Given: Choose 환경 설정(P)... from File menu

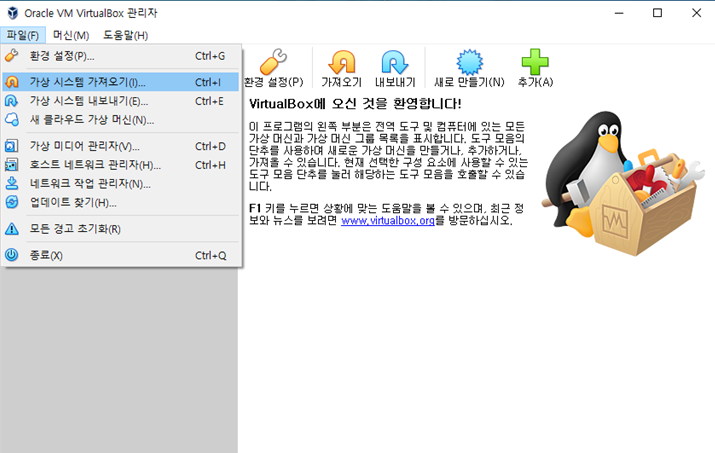Looking at the screenshot, I should click(x=120, y=56).
